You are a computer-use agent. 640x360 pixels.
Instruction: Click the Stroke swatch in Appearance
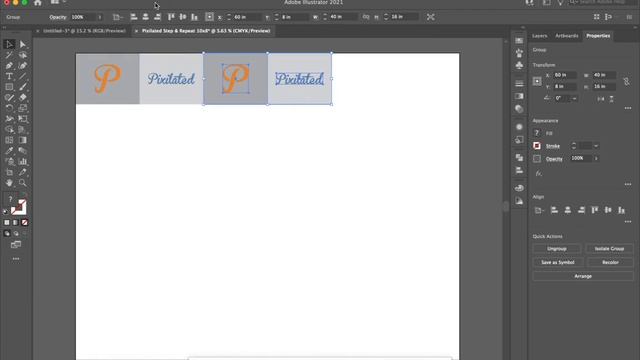coord(537,146)
